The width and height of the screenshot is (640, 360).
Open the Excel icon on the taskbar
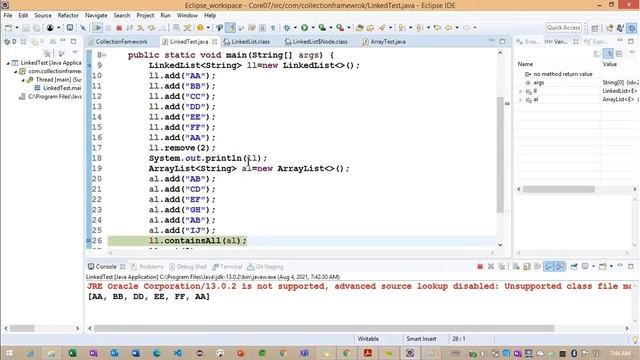click(x=72, y=353)
